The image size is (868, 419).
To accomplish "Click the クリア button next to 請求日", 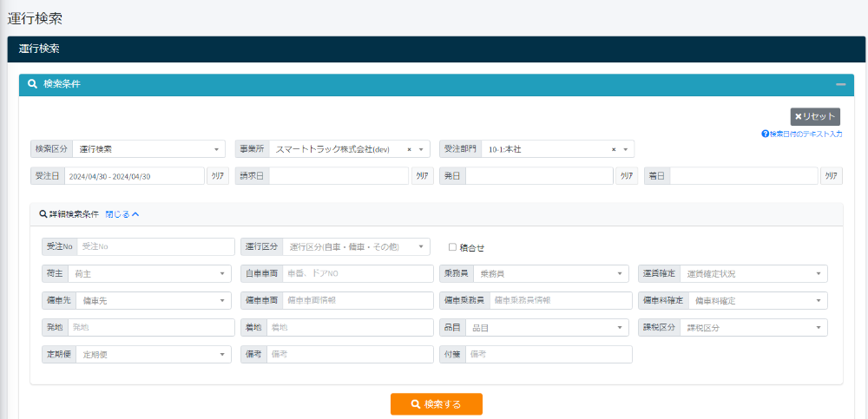I will (x=423, y=176).
